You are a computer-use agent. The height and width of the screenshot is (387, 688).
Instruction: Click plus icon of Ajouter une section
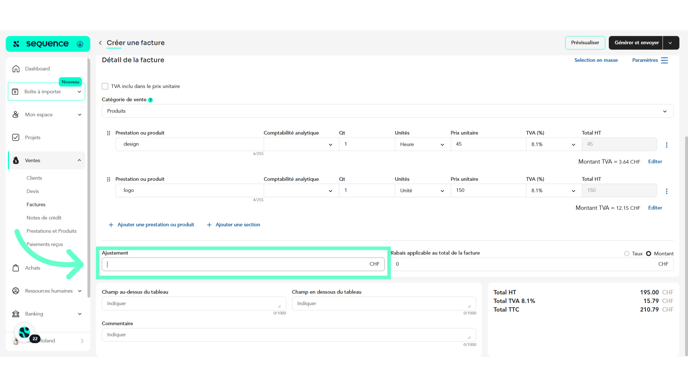click(209, 225)
